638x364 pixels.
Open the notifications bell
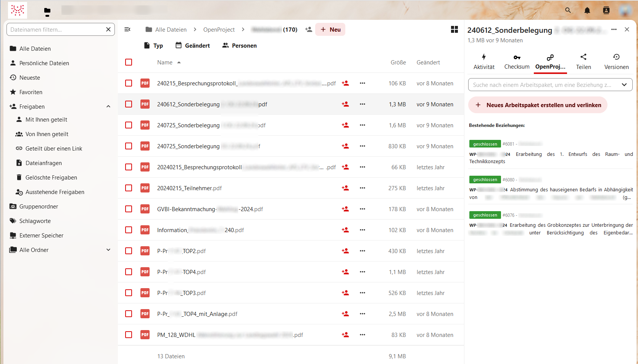[587, 10]
